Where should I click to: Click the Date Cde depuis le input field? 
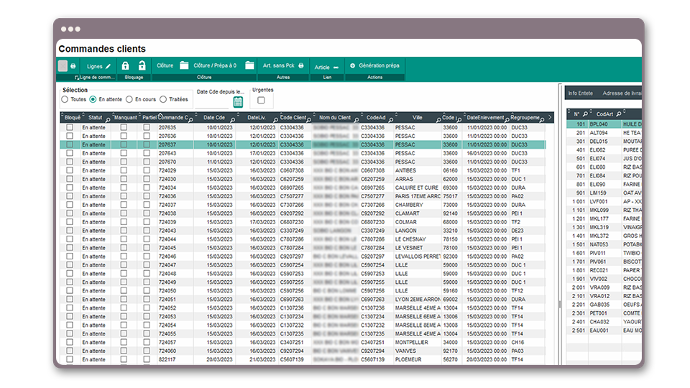coord(213,102)
